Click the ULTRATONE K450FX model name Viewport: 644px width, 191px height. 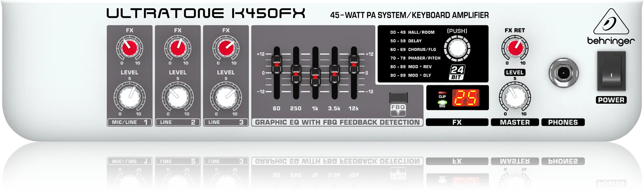205,14
